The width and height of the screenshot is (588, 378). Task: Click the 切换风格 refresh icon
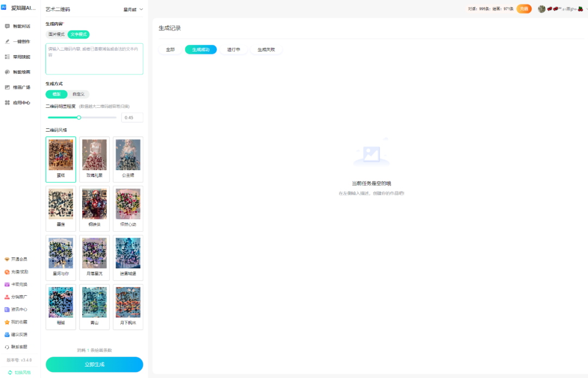point(10,373)
